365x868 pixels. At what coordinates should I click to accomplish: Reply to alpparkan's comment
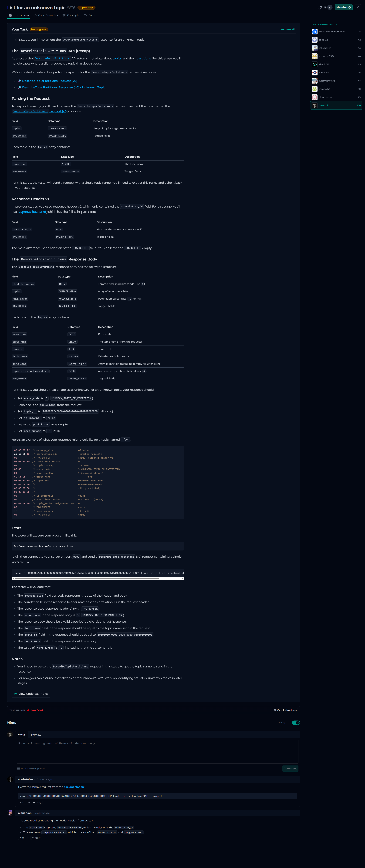[36, 838]
